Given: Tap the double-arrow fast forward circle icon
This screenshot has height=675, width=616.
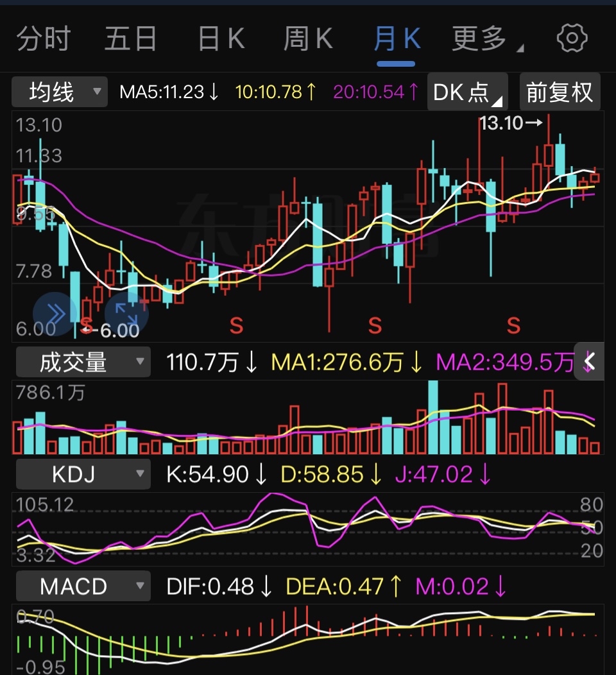Looking at the screenshot, I should tap(55, 313).
